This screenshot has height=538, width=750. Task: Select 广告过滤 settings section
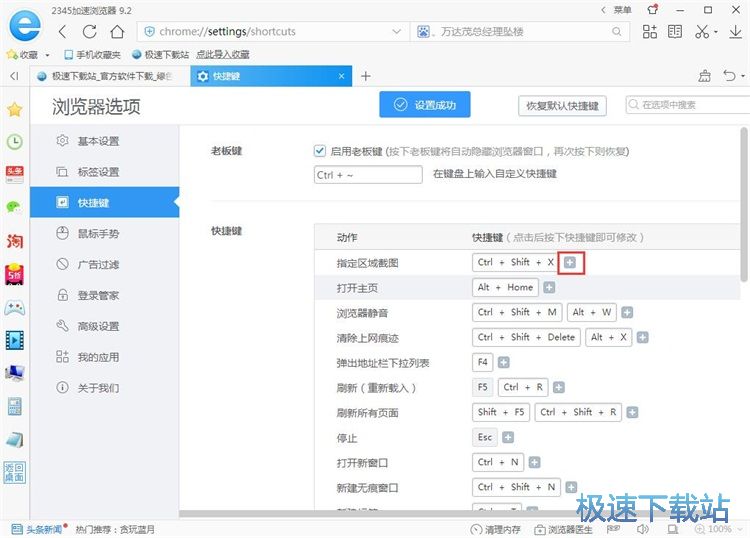[x=104, y=264]
